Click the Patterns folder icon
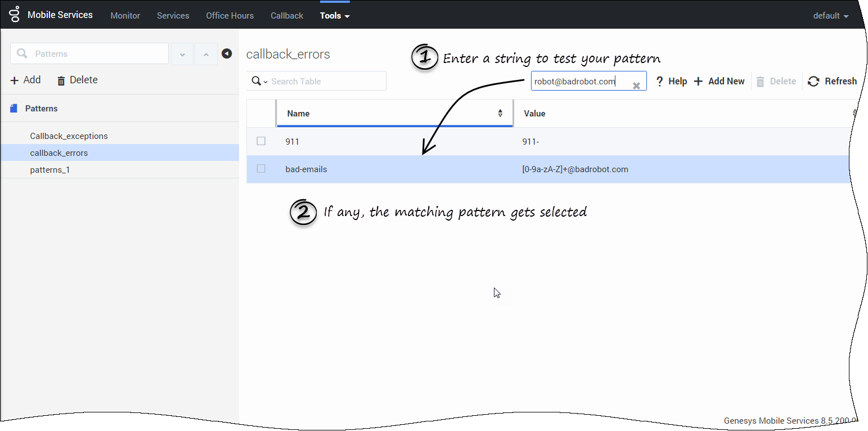The height and width of the screenshot is (431, 868). click(x=14, y=108)
